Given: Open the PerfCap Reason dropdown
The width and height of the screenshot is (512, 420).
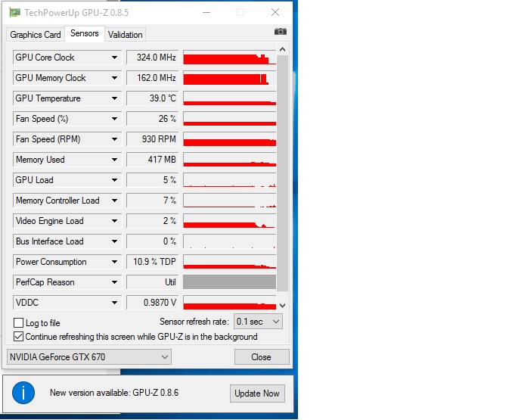Looking at the screenshot, I should tap(67, 282).
